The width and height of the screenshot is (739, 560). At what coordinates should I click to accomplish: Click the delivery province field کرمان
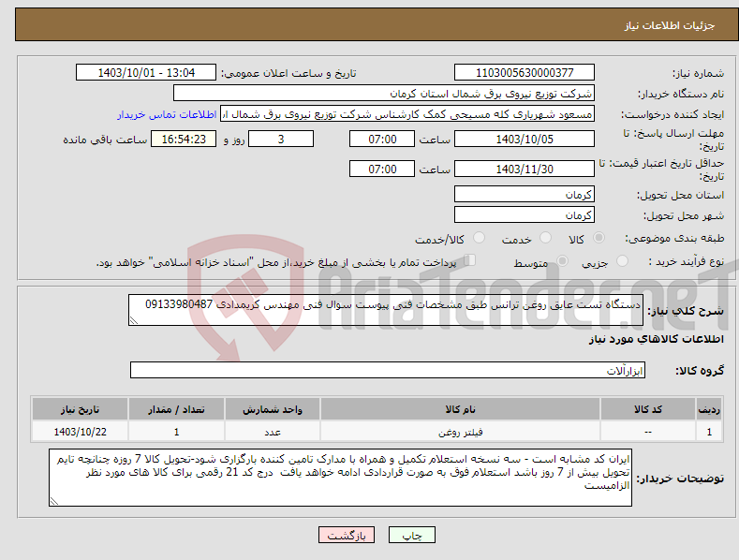click(525, 194)
